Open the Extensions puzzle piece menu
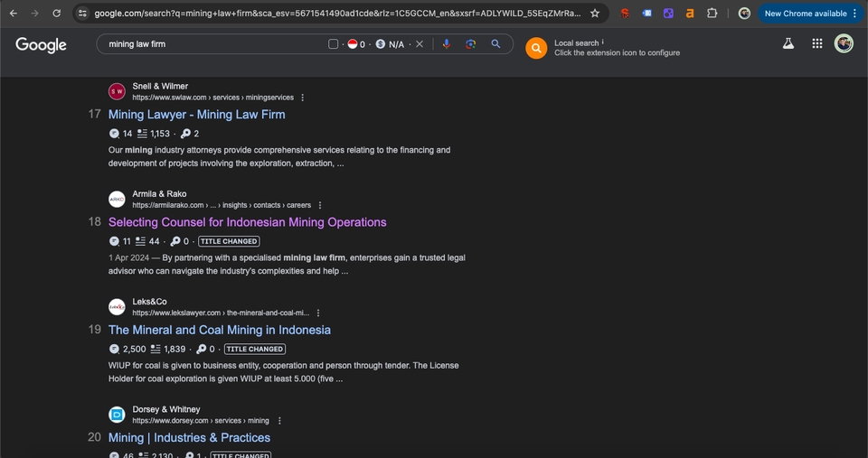The image size is (868, 458). pyautogui.click(x=712, y=14)
